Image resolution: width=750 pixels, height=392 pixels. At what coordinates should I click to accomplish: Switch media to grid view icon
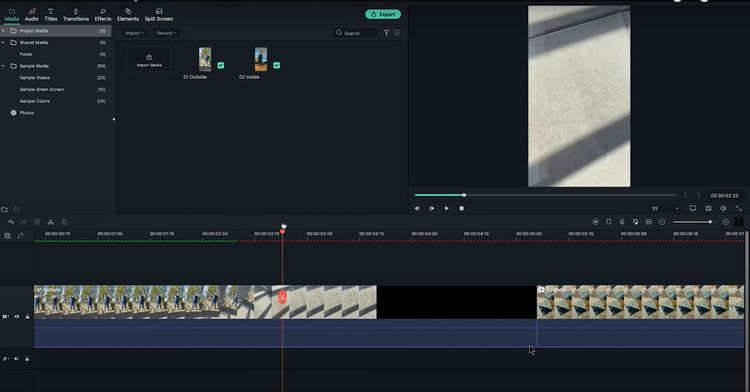(x=397, y=33)
